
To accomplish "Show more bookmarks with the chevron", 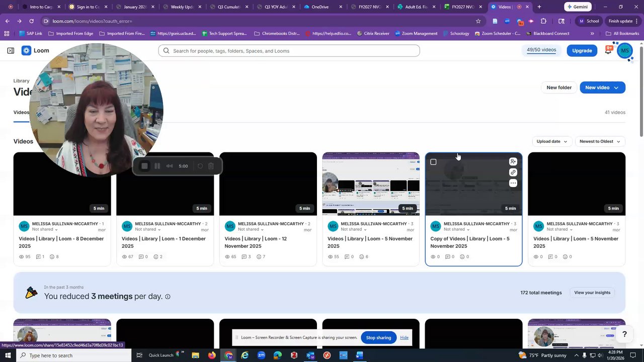I will tap(592, 34).
